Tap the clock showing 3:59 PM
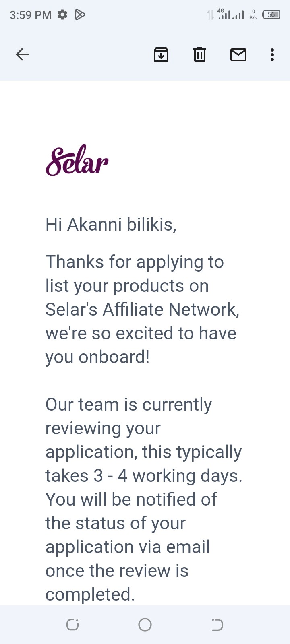This screenshot has width=290, height=644. tap(30, 14)
